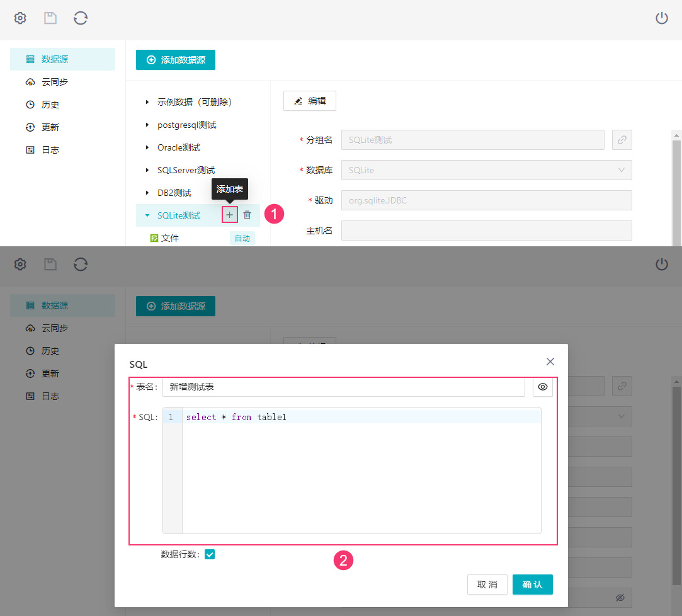Click the power icon in top toolbar
This screenshot has height=616, width=682.
(x=662, y=18)
